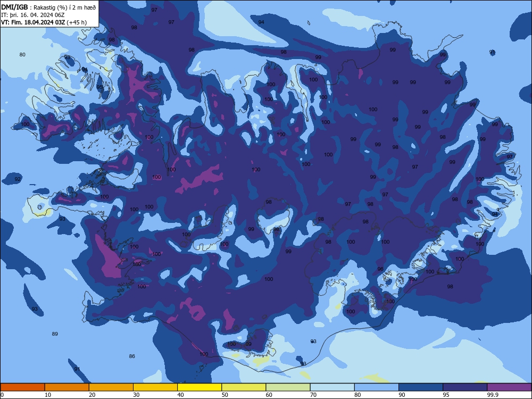The height and width of the screenshot is (399, 532).
Task: Click the 92 humidity value at the west edge
Action: tap(18, 179)
